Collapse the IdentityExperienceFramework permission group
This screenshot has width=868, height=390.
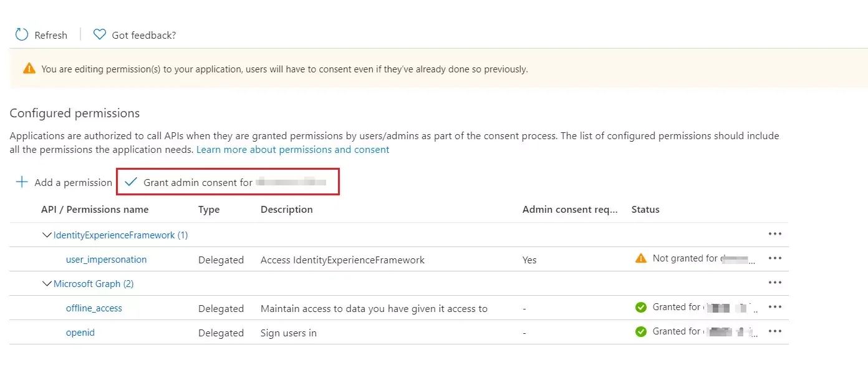(47, 235)
